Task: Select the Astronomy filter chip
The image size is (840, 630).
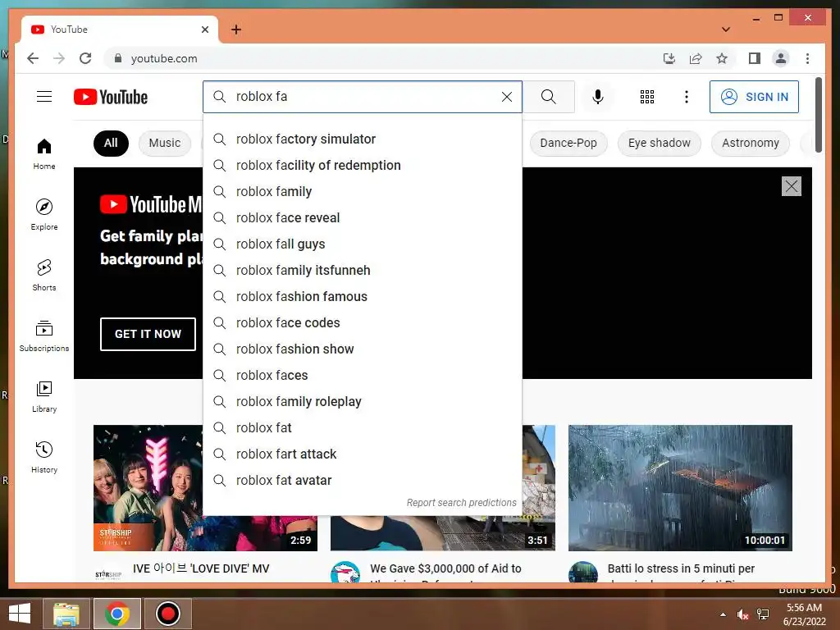Action: [750, 143]
